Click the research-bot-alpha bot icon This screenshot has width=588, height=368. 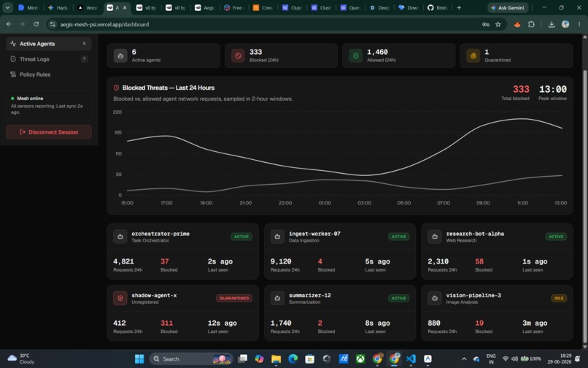click(x=435, y=237)
